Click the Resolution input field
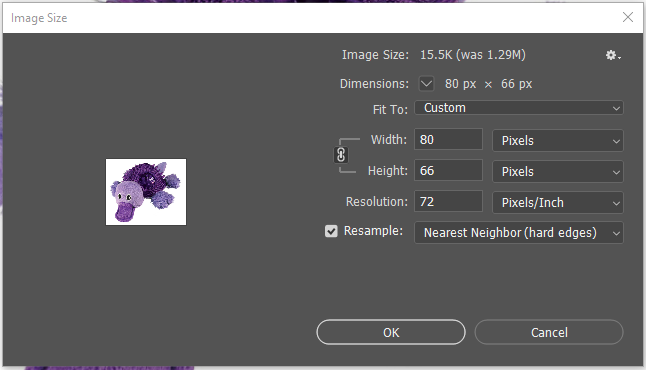Screen dimensions: 646x370 (448, 201)
